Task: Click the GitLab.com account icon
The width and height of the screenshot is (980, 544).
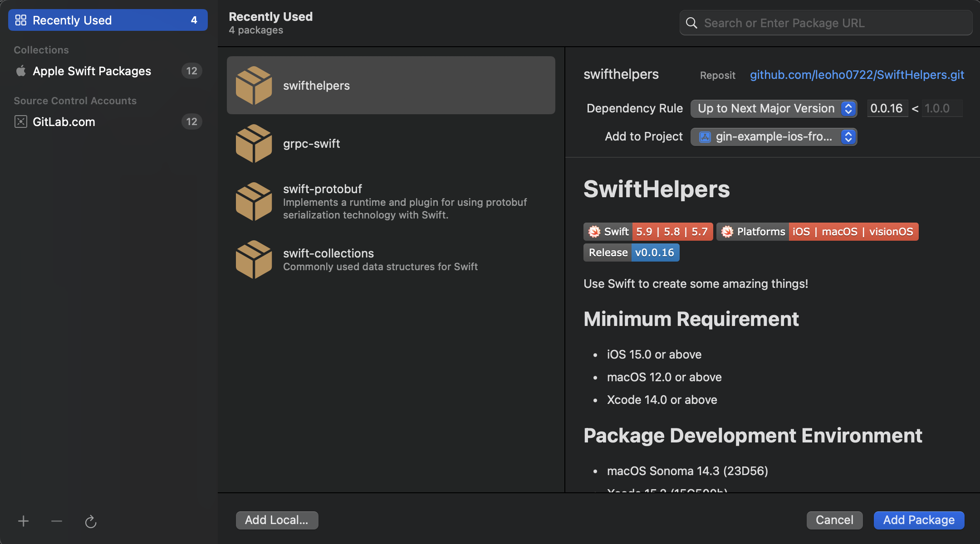Action: coord(21,121)
